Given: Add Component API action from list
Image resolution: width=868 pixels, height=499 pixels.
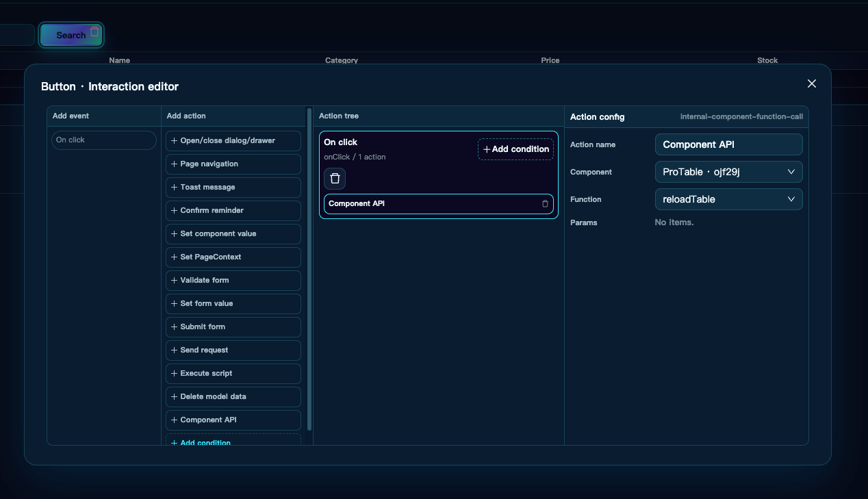Looking at the screenshot, I should tap(233, 420).
